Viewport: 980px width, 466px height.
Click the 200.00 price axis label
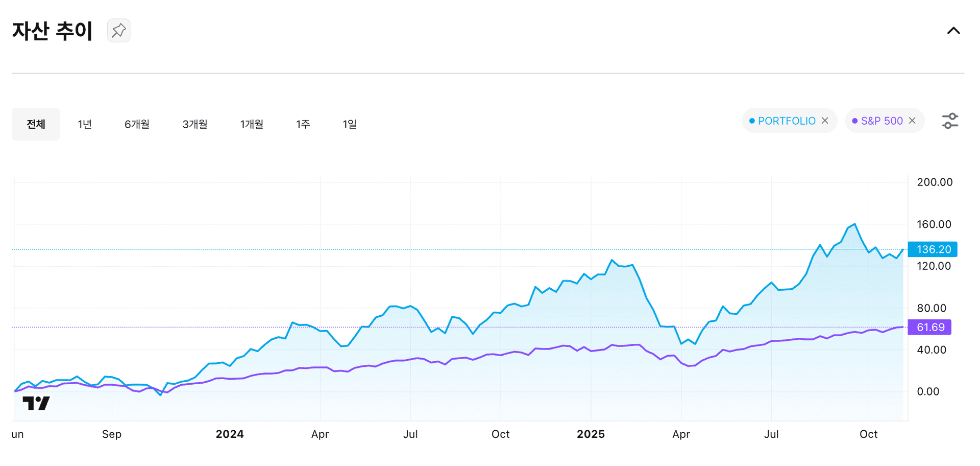[x=934, y=182]
